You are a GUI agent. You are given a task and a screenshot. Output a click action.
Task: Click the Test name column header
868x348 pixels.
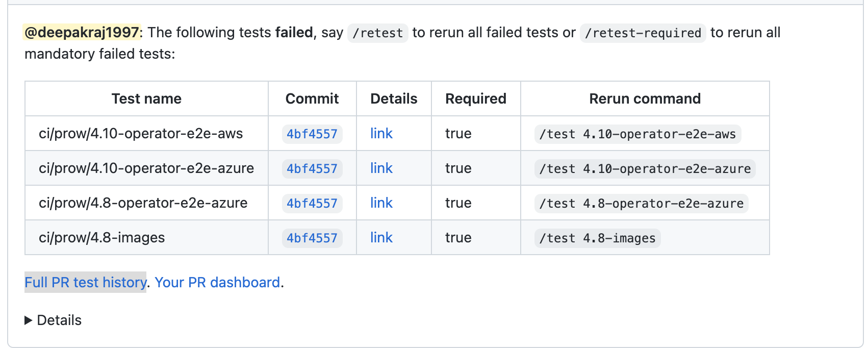coord(146,98)
